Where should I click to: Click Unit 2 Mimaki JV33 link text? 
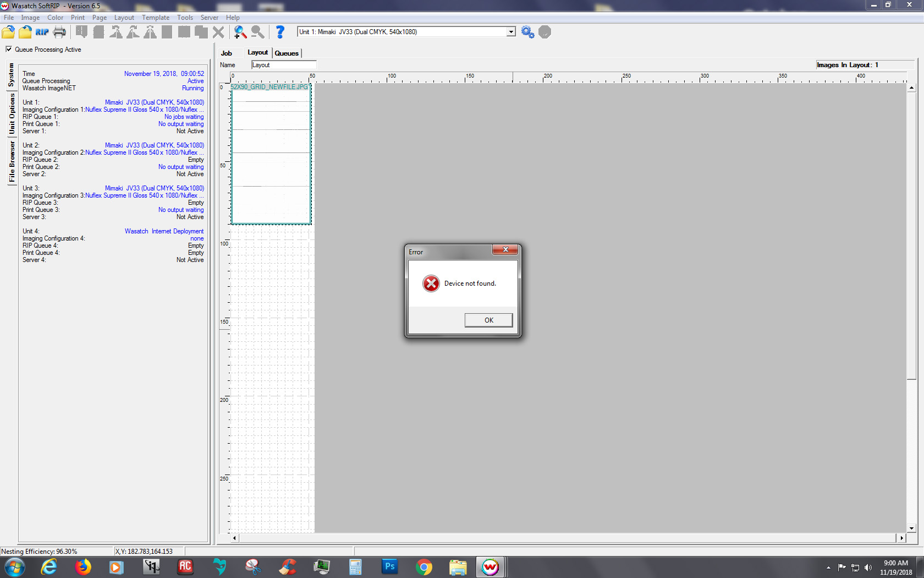pos(155,145)
